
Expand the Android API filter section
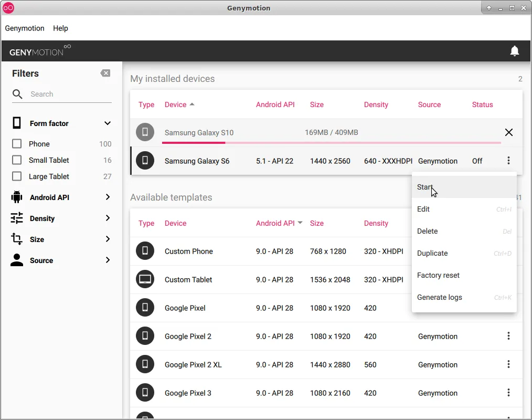pos(108,197)
